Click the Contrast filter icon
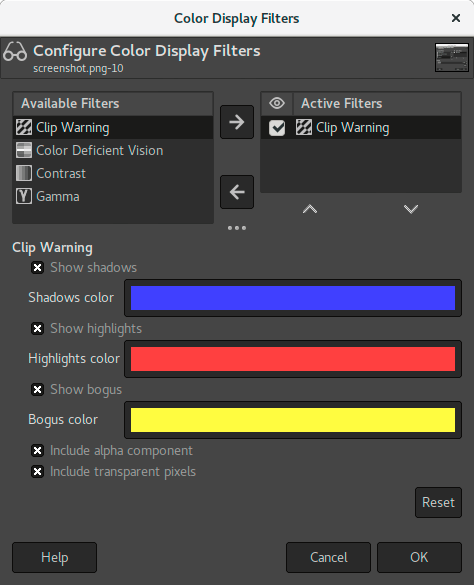This screenshot has height=585, width=474. [24, 173]
